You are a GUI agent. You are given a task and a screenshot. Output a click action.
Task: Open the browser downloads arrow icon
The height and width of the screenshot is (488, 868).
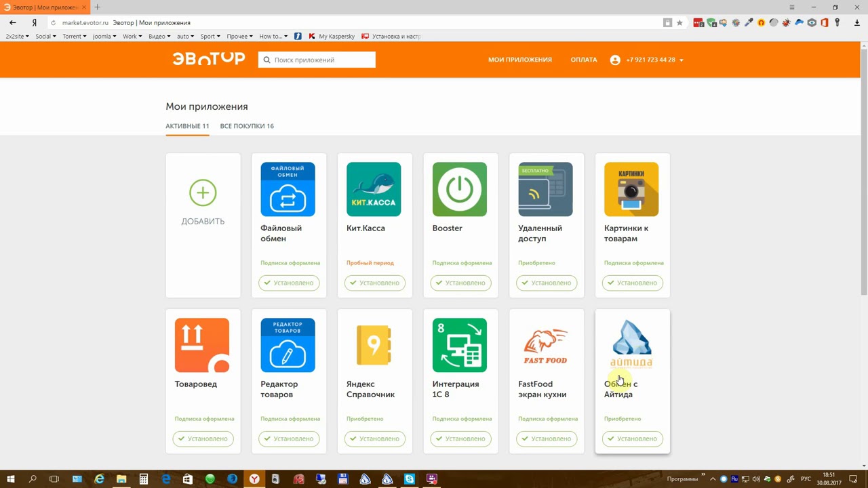pos(857,22)
